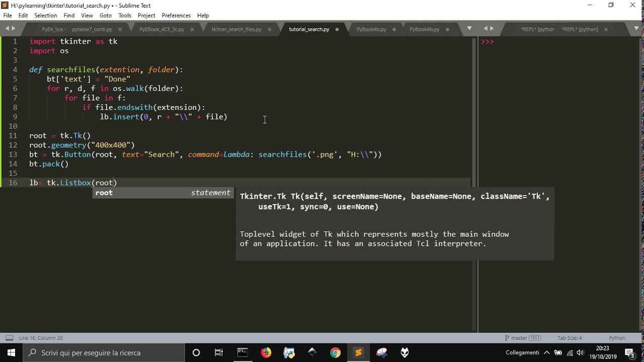Open Collegamenti toolbar on taskbar

click(x=522, y=352)
